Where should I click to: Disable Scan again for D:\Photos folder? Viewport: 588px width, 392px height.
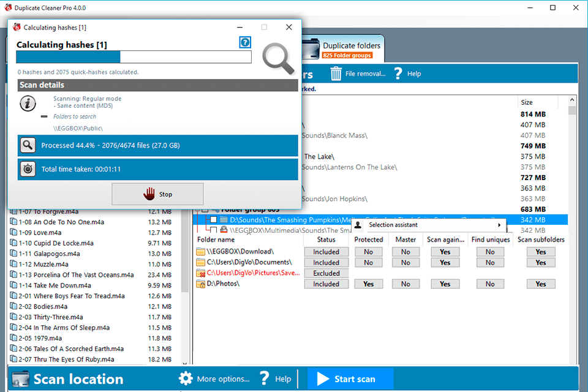(x=445, y=284)
